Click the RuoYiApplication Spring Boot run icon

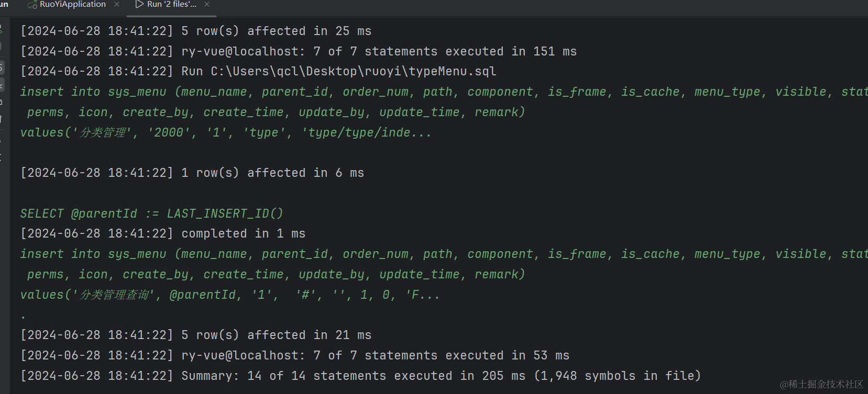point(32,5)
